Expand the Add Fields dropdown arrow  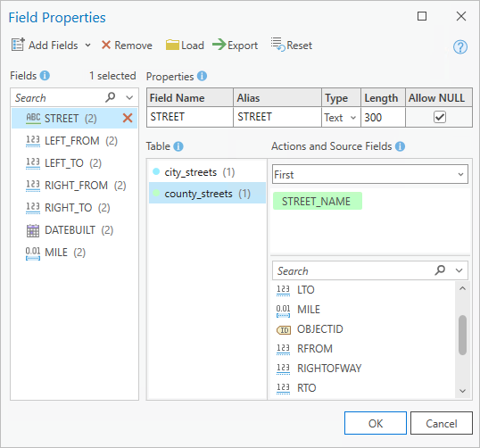pos(87,46)
